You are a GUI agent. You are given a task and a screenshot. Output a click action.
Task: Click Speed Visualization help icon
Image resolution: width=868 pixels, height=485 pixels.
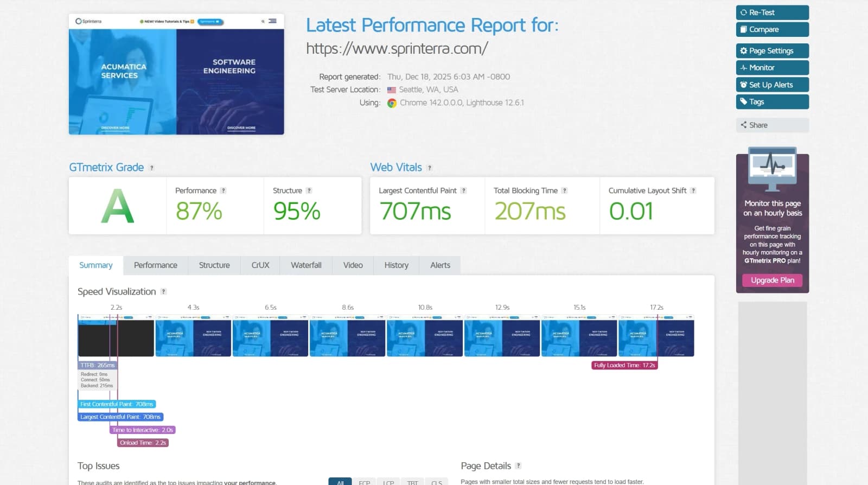point(163,292)
